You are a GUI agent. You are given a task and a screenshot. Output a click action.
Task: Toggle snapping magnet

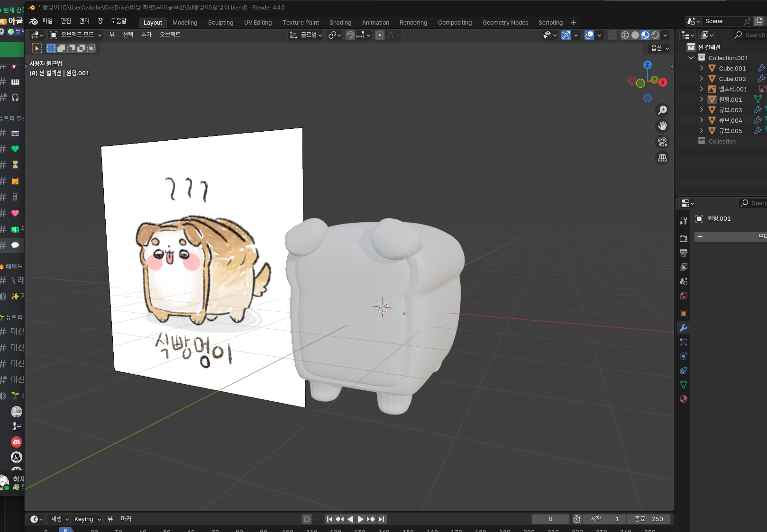(350, 35)
